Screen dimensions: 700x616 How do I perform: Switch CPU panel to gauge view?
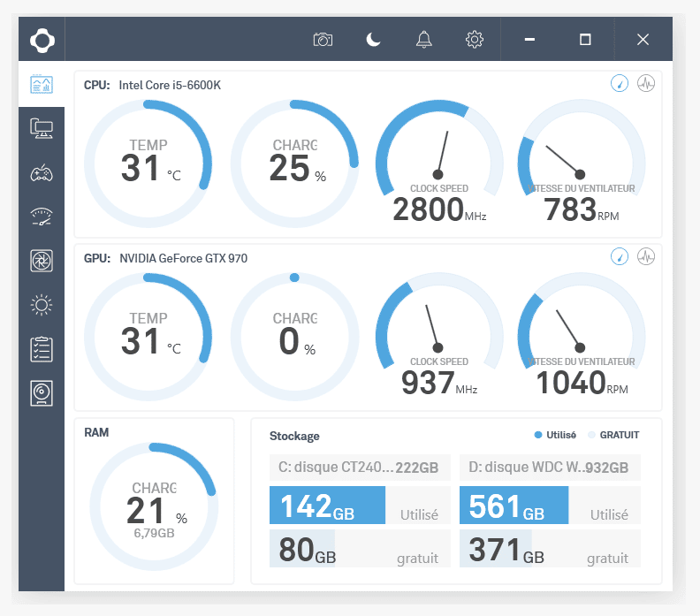(x=620, y=84)
